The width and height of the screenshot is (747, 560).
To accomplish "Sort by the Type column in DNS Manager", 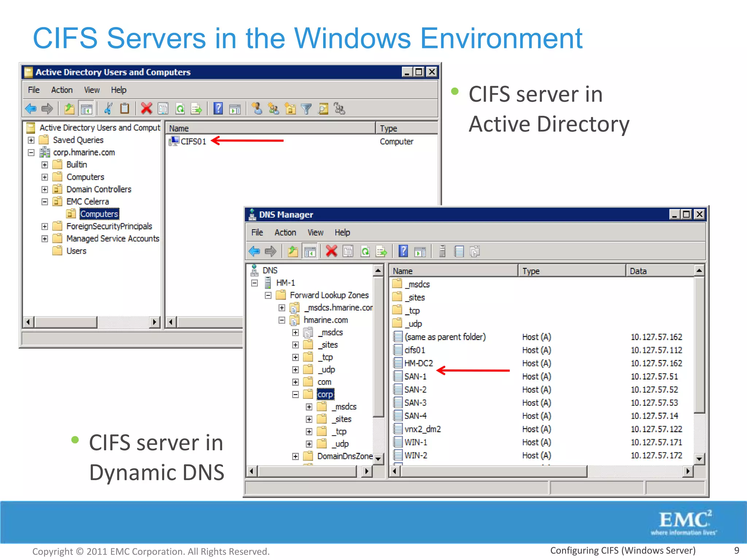I will [x=572, y=271].
